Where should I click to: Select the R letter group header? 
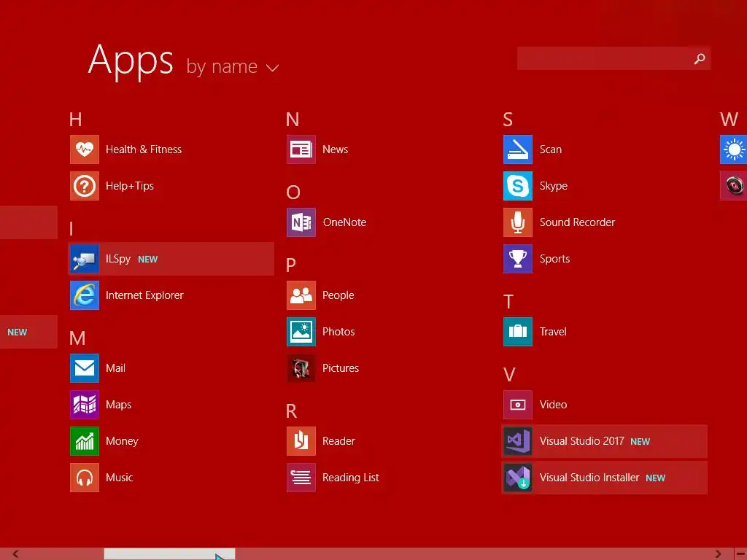[292, 411]
